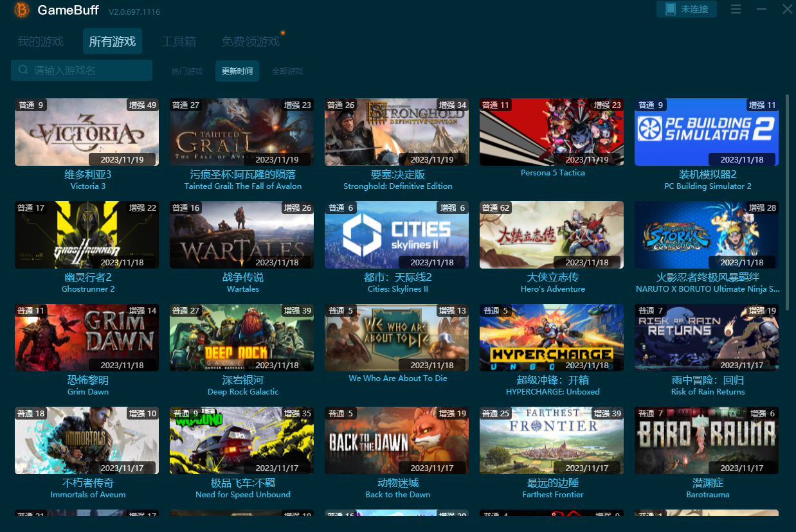Open the Deep Rock Galactic thumbnail
The height and width of the screenshot is (532, 796).
(242, 337)
